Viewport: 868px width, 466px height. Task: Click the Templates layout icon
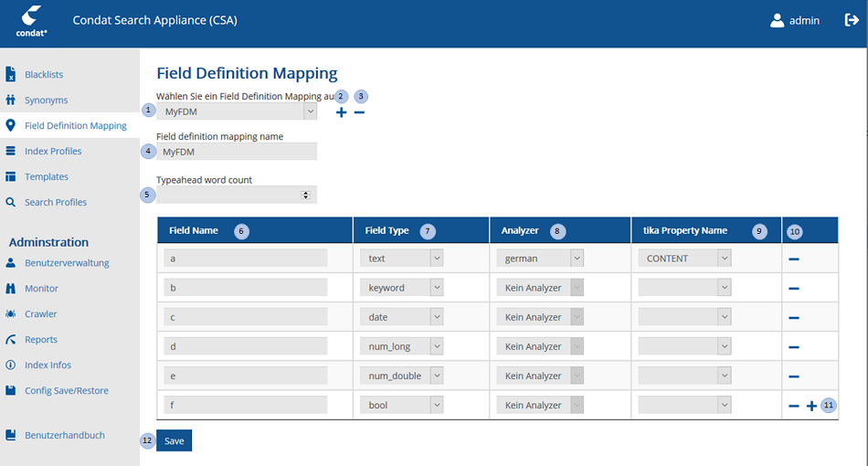coord(11,176)
